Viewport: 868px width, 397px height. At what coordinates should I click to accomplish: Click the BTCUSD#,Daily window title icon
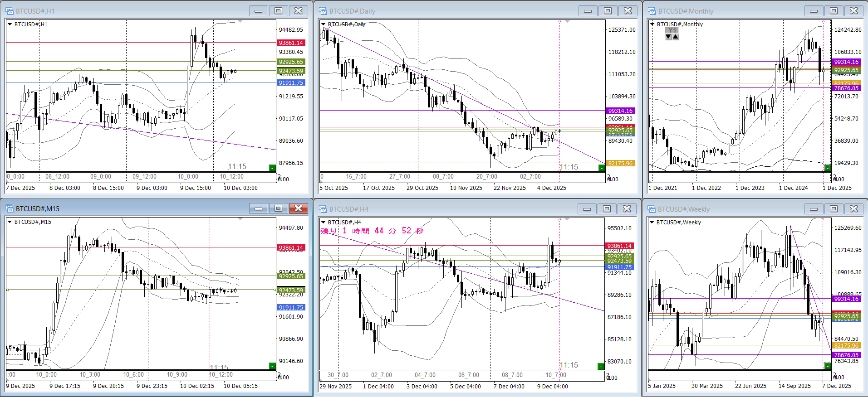(323, 11)
